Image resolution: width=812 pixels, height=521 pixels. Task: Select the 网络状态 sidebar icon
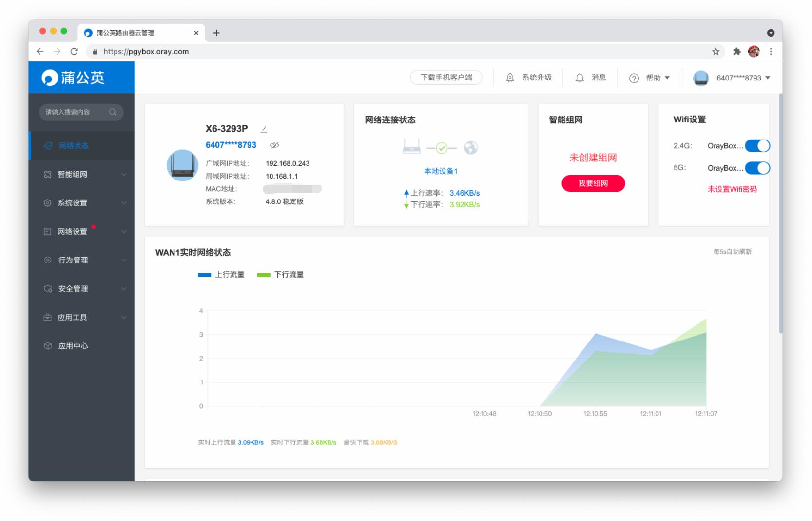click(x=47, y=145)
